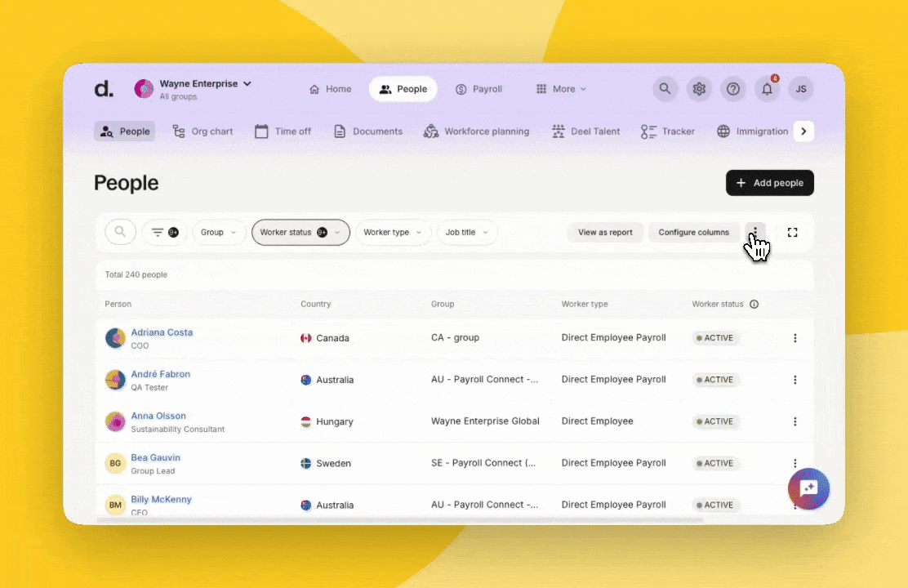The height and width of the screenshot is (588, 908).
Task: Switch to the Payroll menu
Action: [478, 89]
